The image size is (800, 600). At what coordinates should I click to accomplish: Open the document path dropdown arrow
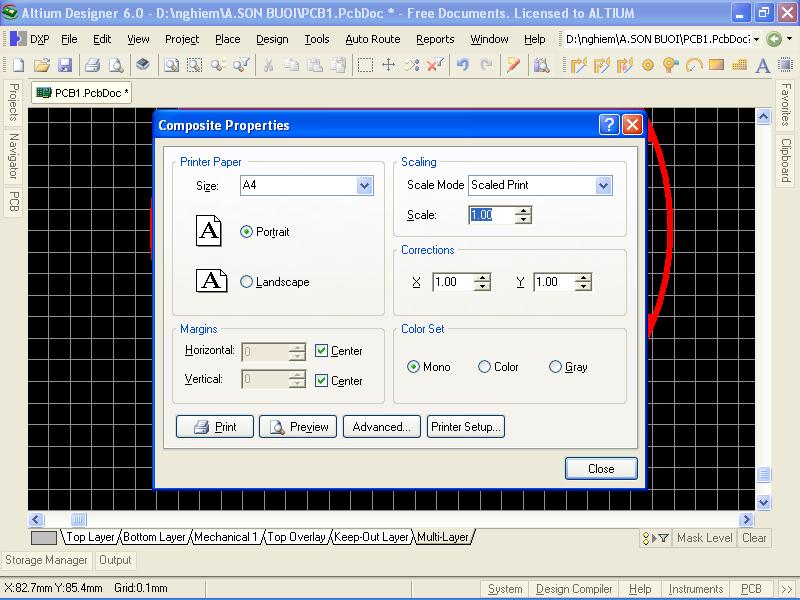tap(756, 39)
